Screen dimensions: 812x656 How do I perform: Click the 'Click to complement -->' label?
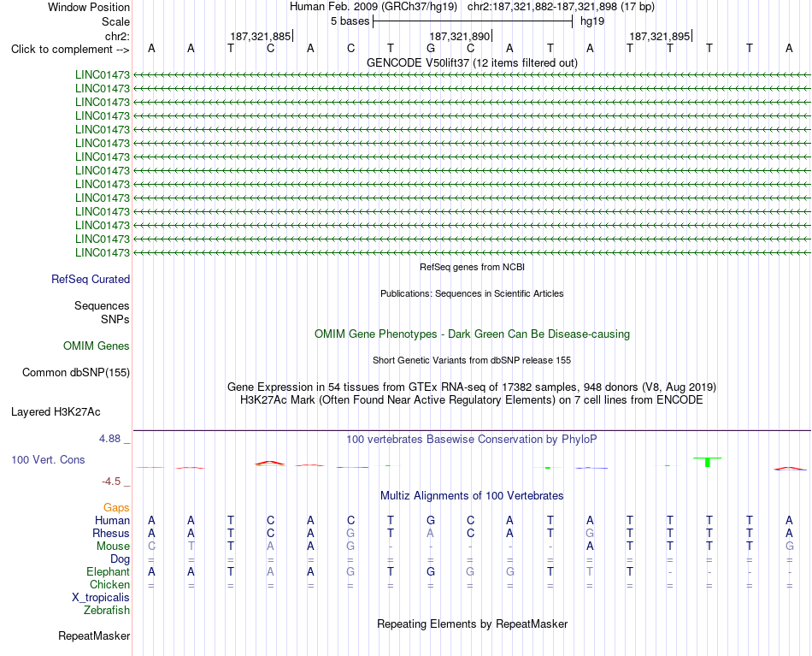tap(70, 50)
